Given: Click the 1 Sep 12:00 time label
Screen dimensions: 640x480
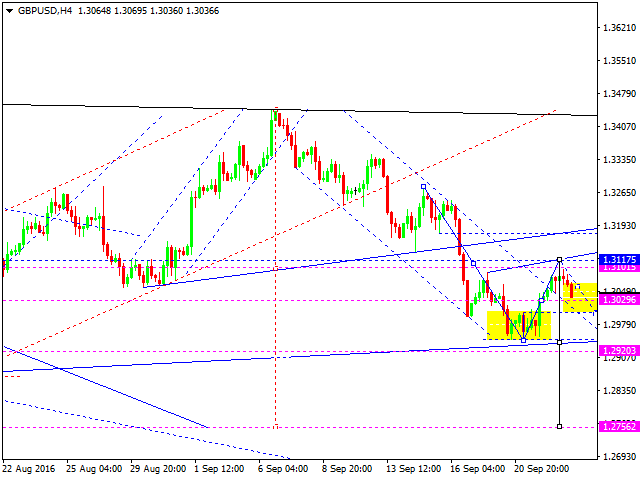Looking at the screenshot, I should tap(219, 469).
